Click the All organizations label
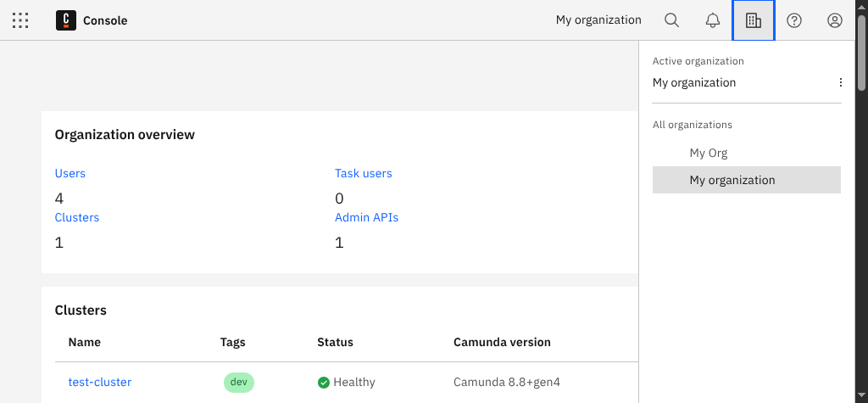Image resolution: width=868 pixels, height=403 pixels. click(692, 125)
